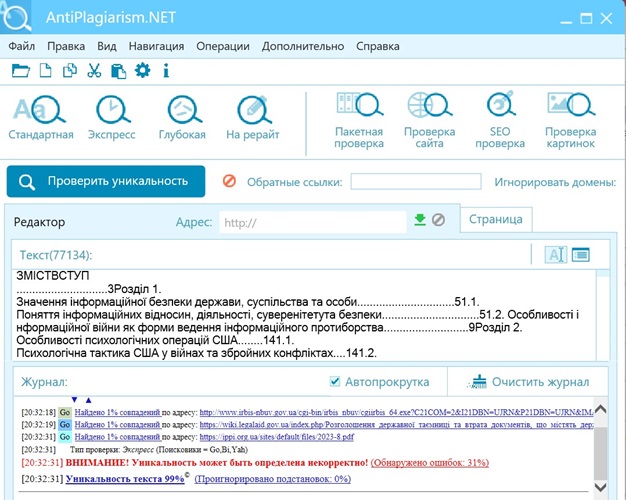
Task: Click the ЗМІСТВСТУП line in the editor
Action: (53, 276)
